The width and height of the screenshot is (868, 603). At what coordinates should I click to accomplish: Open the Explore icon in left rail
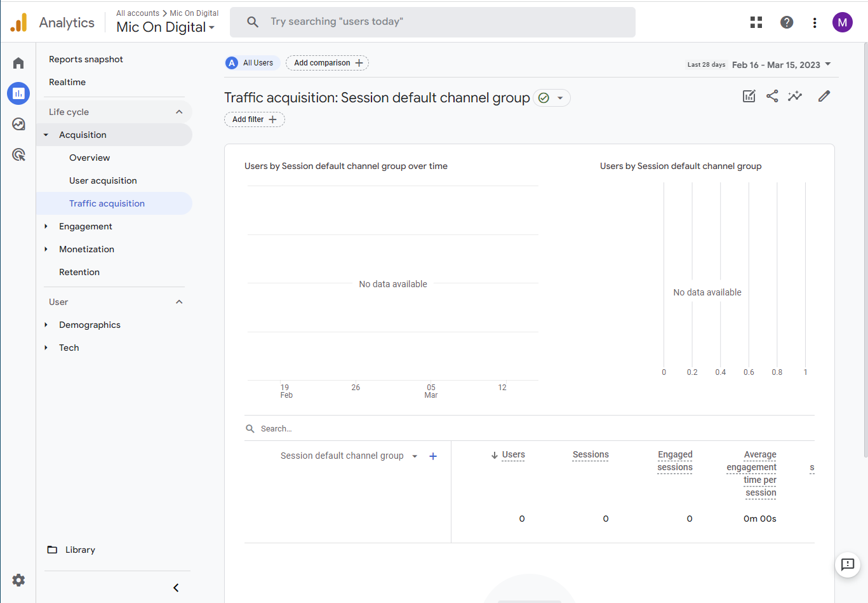pyautogui.click(x=18, y=124)
